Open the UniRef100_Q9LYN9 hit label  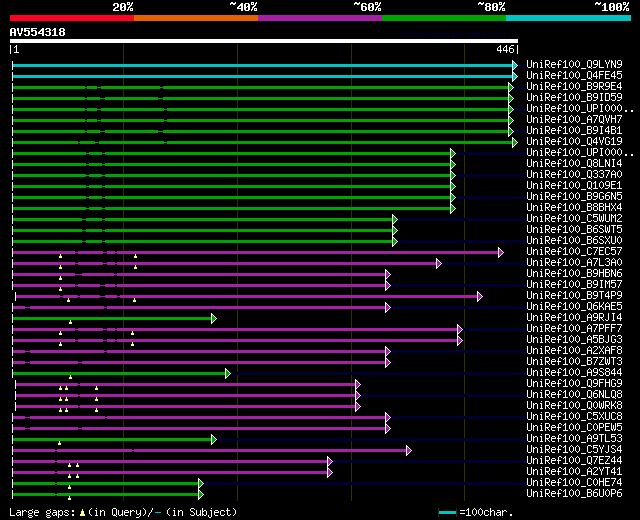tap(574, 64)
